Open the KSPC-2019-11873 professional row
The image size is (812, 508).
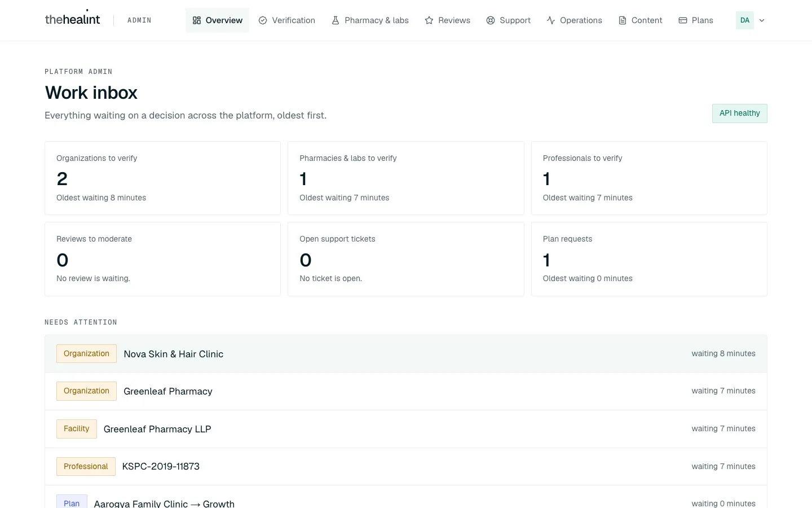[406, 467]
